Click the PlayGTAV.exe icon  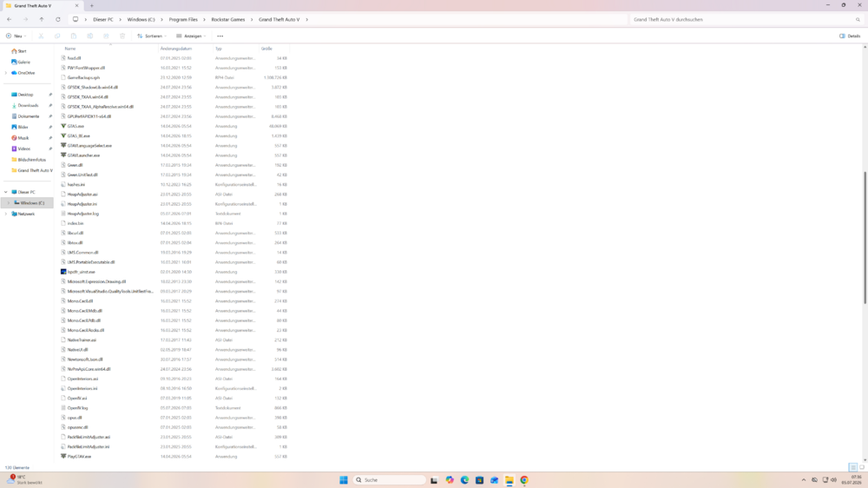pos(63,457)
